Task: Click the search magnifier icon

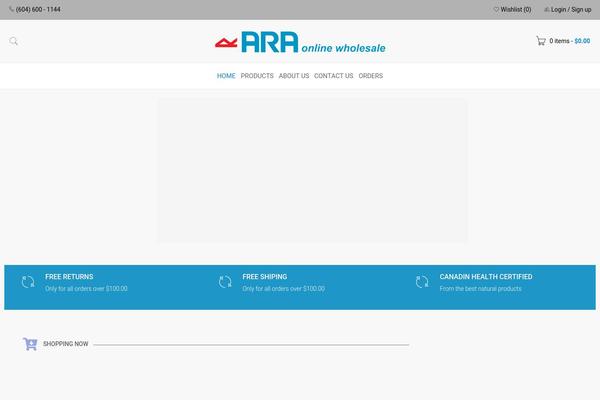Action: tap(14, 41)
